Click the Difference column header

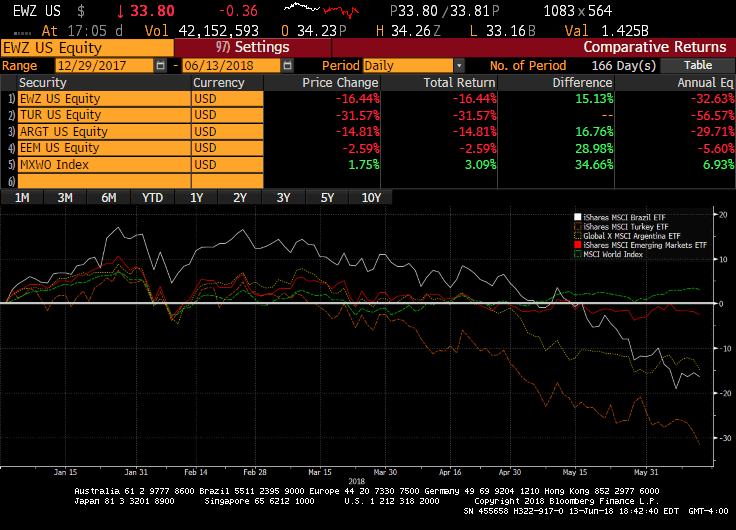tap(556, 83)
